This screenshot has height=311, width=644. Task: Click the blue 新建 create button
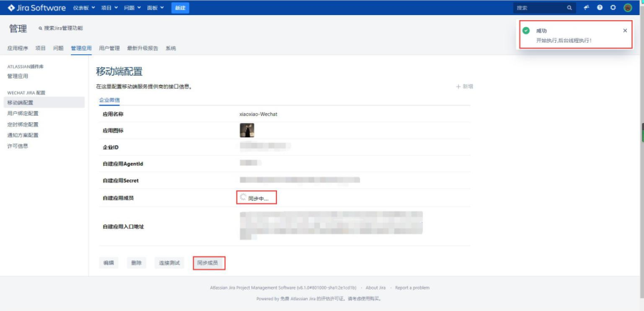[180, 8]
